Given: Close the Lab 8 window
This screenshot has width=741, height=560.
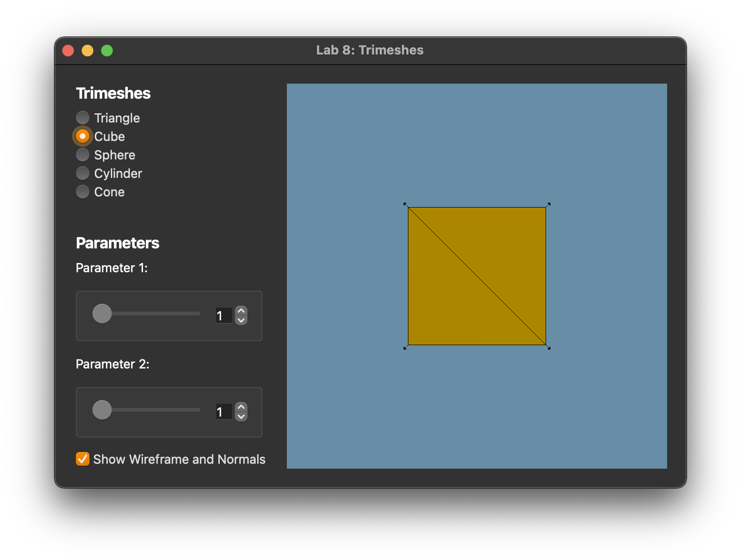Looking at the screenshot, I should (x=68, y=51).
